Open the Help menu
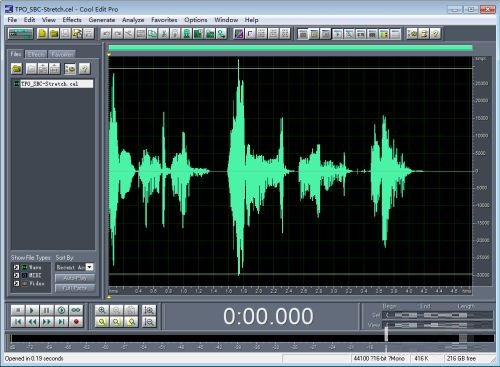Viewport: 500px width, 367px height. 251,20
